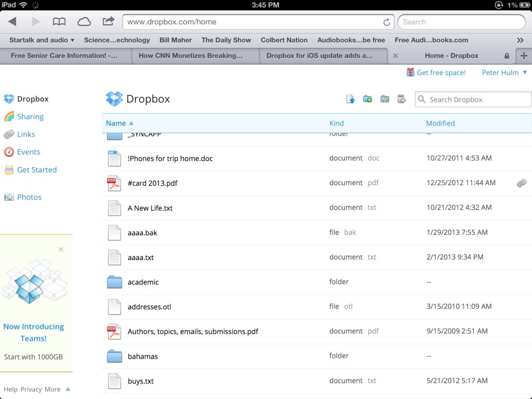The height and width of the screenshot is (399, 532).
Task: Switch to the How CNN Monetizes Breaking tab
Action: click(195, 55)
